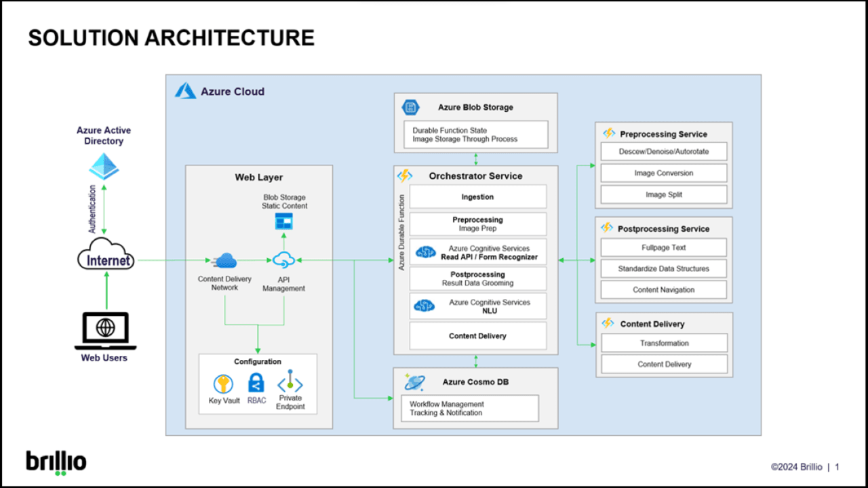868x488 pixels.
Task: Click the Preprocessing Service heading
Action: coord(664,134)
